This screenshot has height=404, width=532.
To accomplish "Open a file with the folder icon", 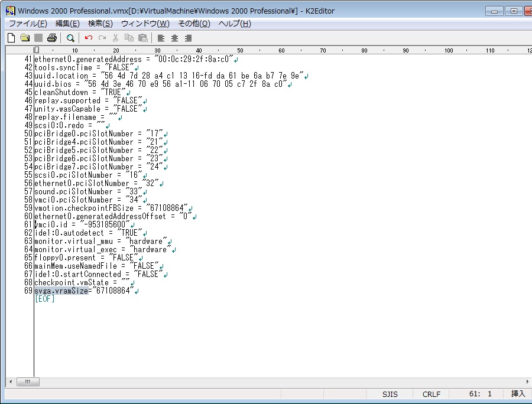I will click(25, 38).
